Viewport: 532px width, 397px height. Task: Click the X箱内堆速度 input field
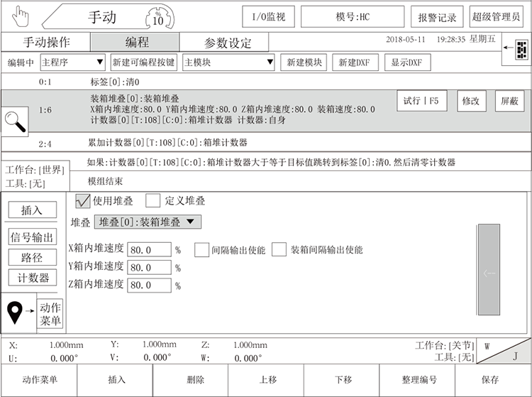(149, 250)
